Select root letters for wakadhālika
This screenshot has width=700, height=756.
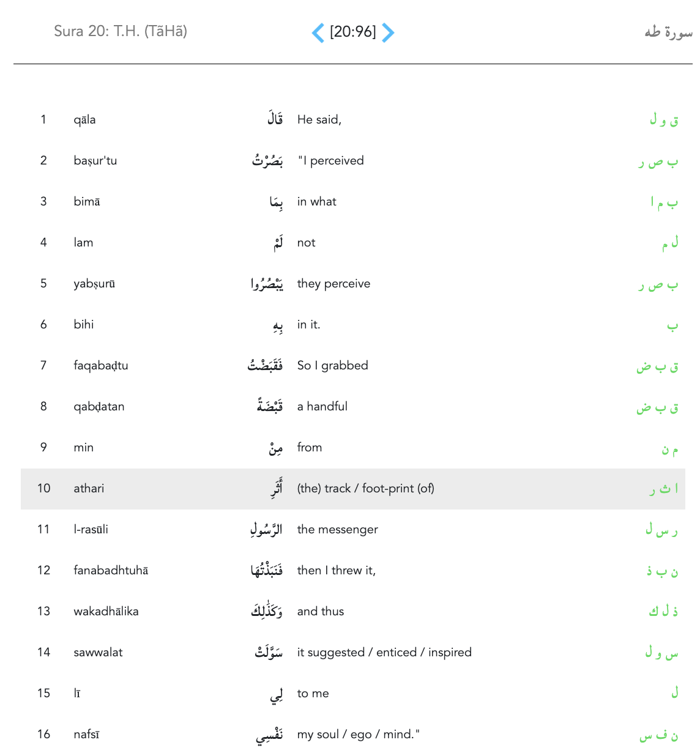click(x=663, y=612)
